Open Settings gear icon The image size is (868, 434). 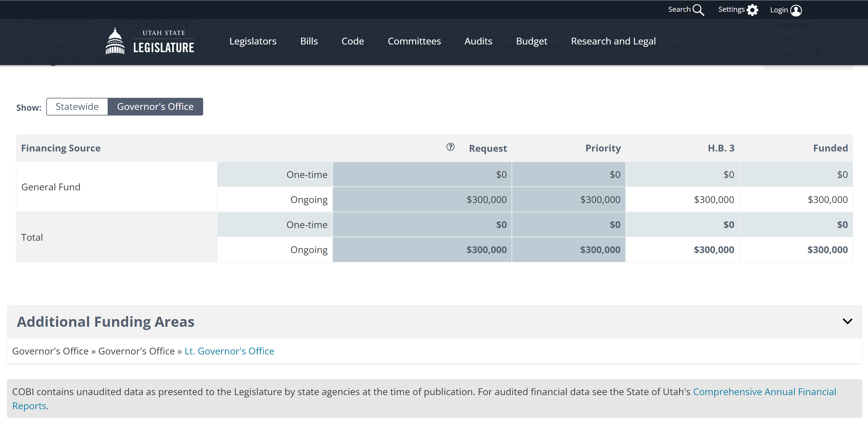pyautogui.click(x=752, y=10)
